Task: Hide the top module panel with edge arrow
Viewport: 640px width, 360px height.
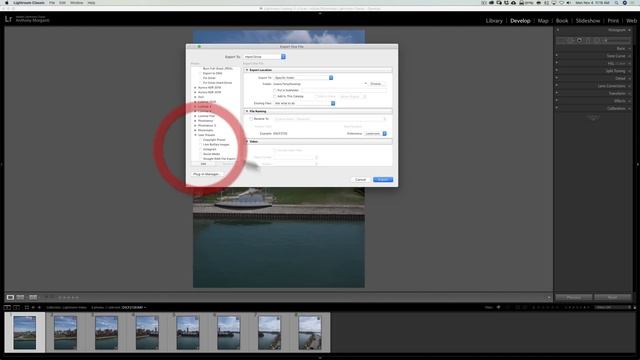Action: (x=320, y=13)
